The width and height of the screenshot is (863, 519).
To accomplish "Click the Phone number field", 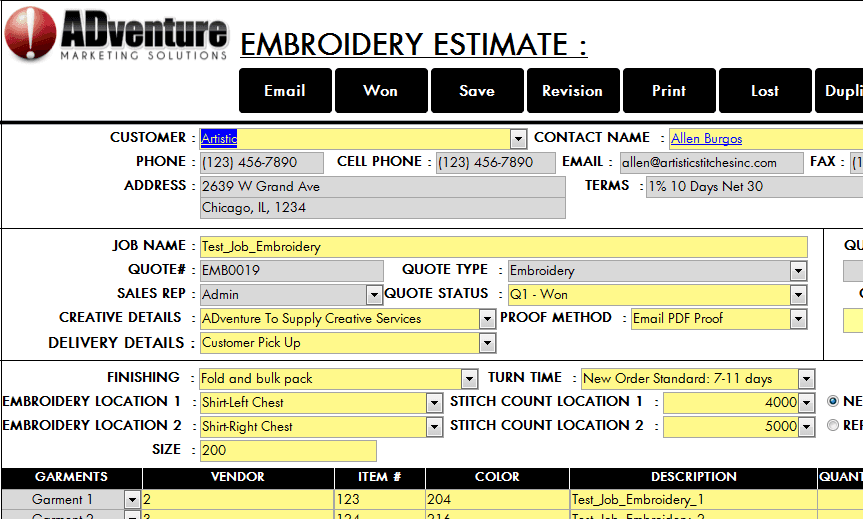I will pos(262,162).
